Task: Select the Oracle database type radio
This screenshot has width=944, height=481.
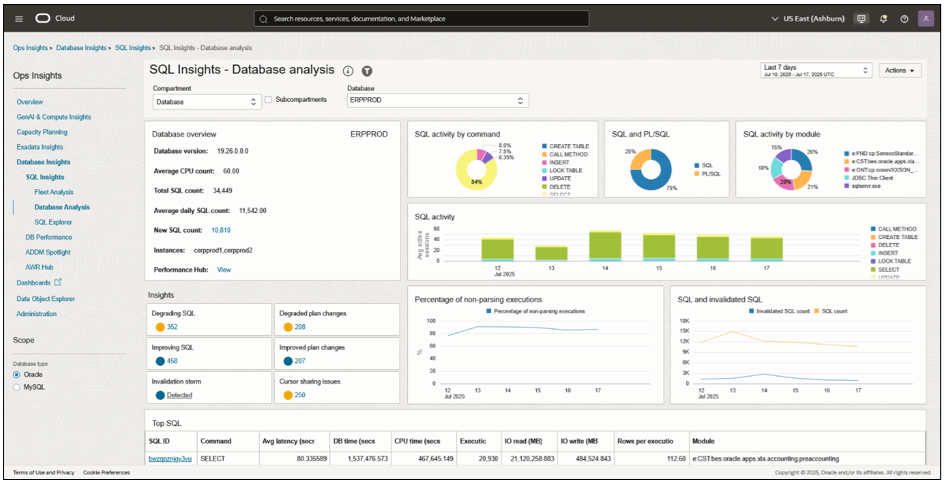Action: point(17,374)
